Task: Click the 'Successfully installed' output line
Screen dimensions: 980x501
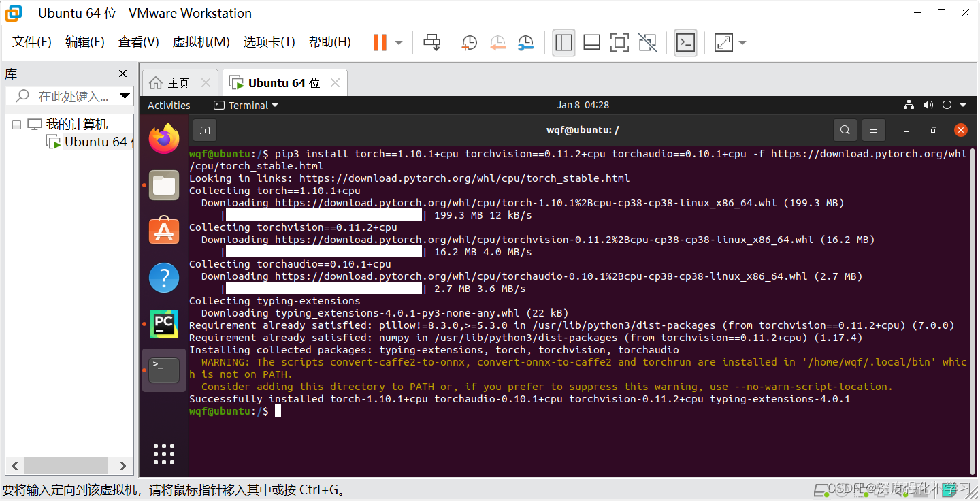Action: [x=520, y=399]
